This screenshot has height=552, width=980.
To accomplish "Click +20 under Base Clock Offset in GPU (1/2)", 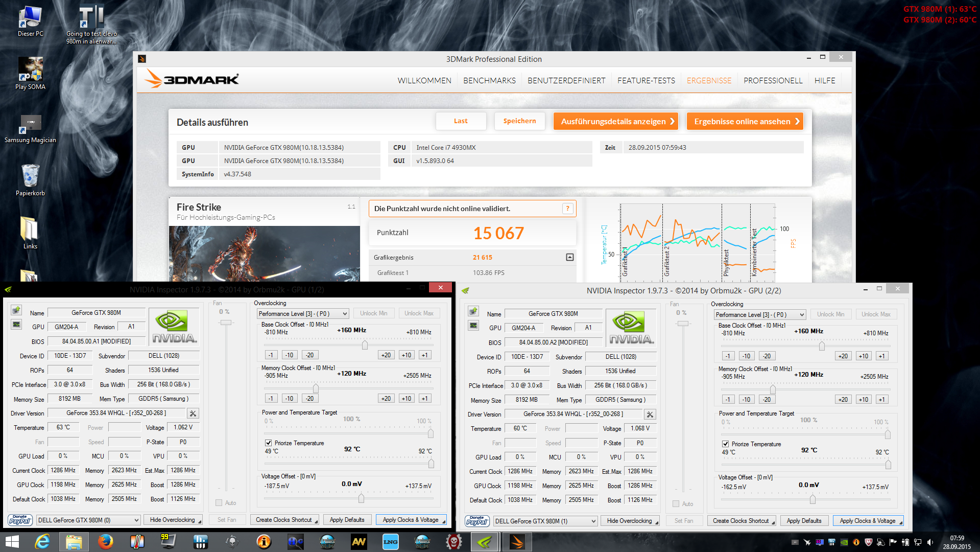I will point(386,355).
